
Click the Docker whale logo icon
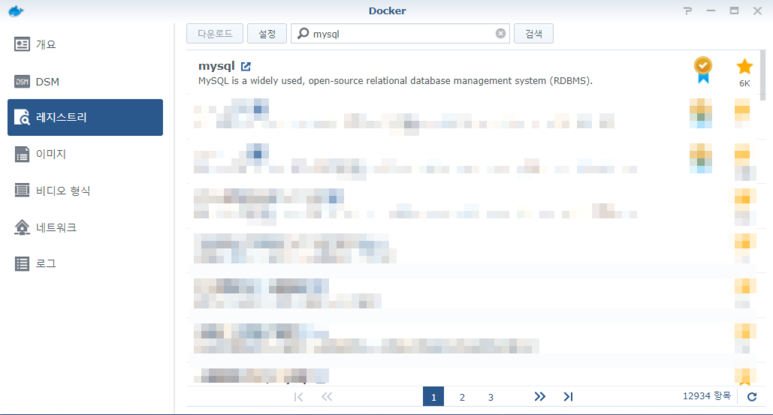pos(16,10)
